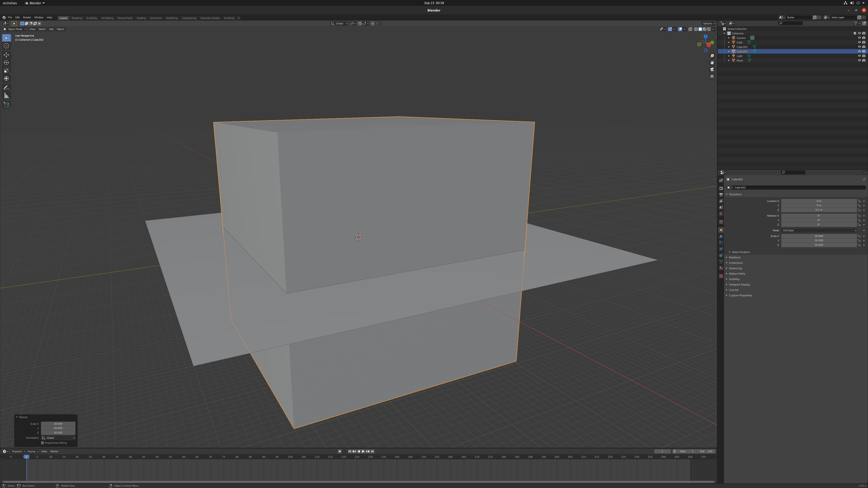This screenshot has height=488, width=868.
Task: Open the viewport Add menu
Action: tap(51, 29)
